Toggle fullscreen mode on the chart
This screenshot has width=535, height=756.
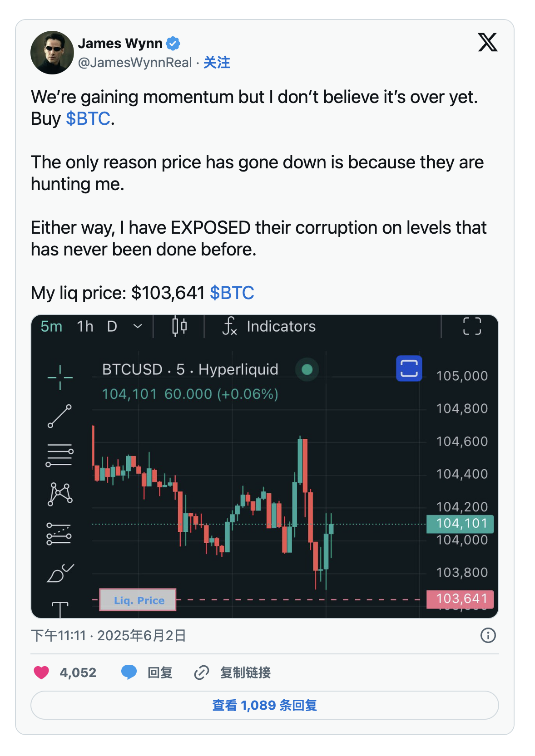472,326
